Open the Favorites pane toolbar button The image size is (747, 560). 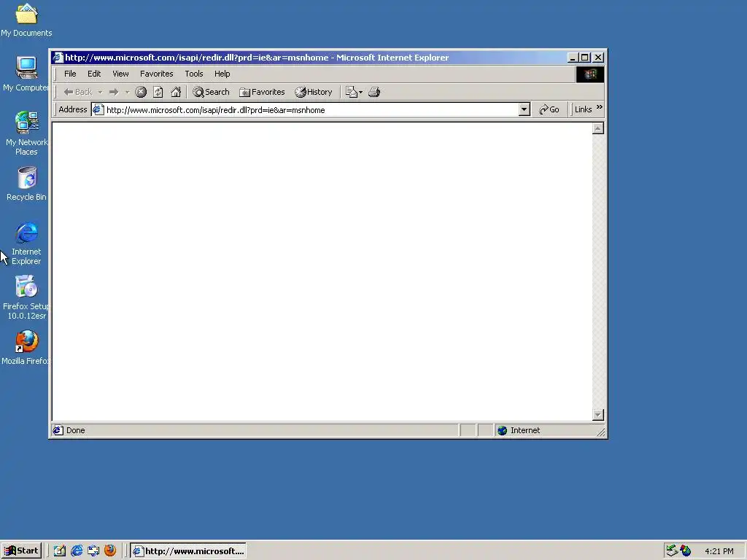[262, 92]
